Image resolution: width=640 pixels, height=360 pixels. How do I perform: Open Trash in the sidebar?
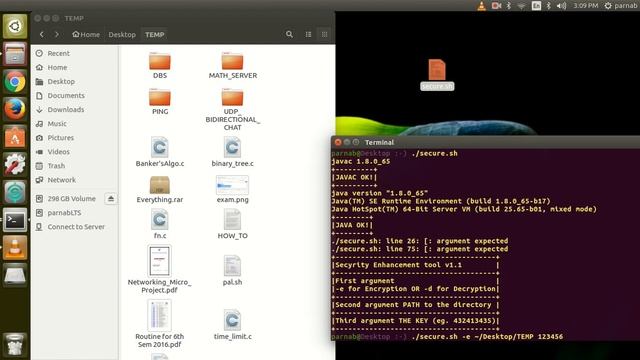pos(75,166)
